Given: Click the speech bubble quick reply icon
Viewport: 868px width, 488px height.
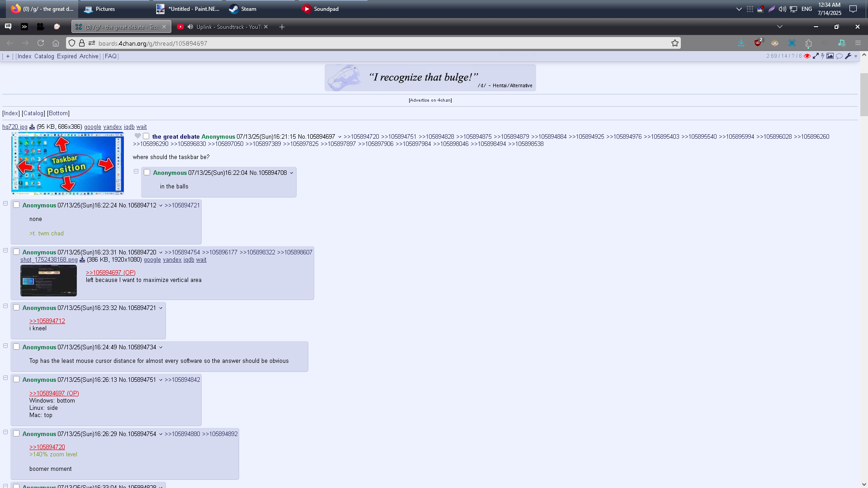Looking at the screenshot, I should click(839, 56).
